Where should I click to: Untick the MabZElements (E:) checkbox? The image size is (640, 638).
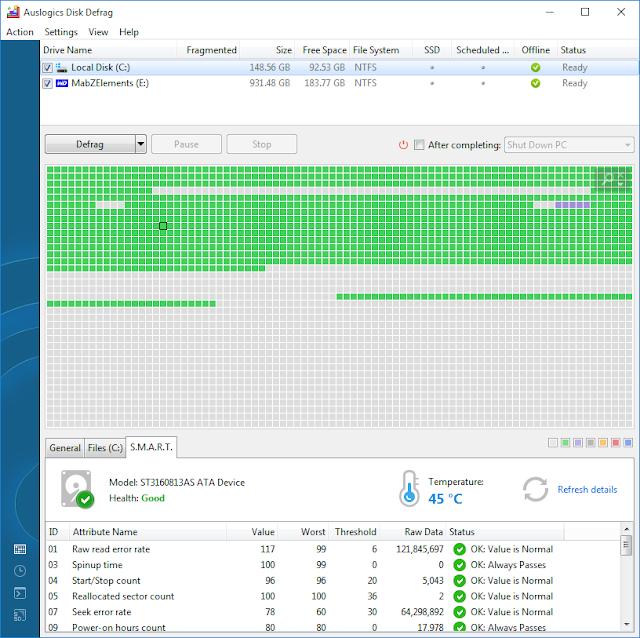point(47,83)
